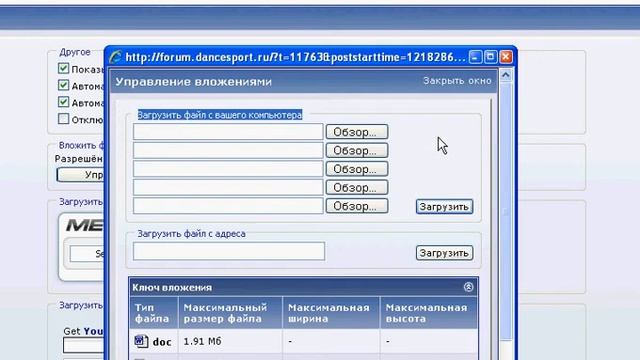Click Максимальная ширина column header
This screenshot has height=360, width=640.
[331, 313]
